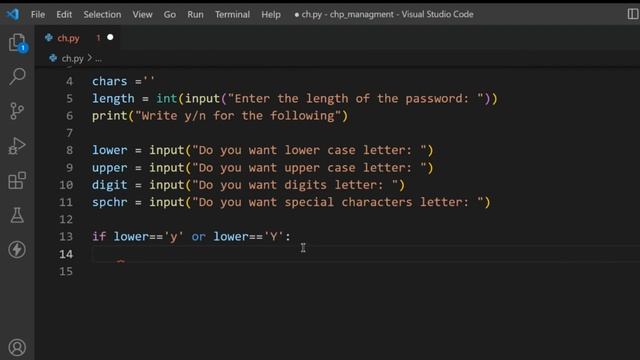
Task: Click the 'spchr' variable on line 11
Action: click(x=109, y=202)
